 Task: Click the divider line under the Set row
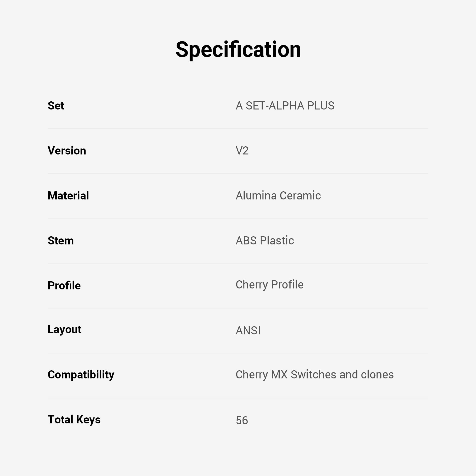click(238, 128)
